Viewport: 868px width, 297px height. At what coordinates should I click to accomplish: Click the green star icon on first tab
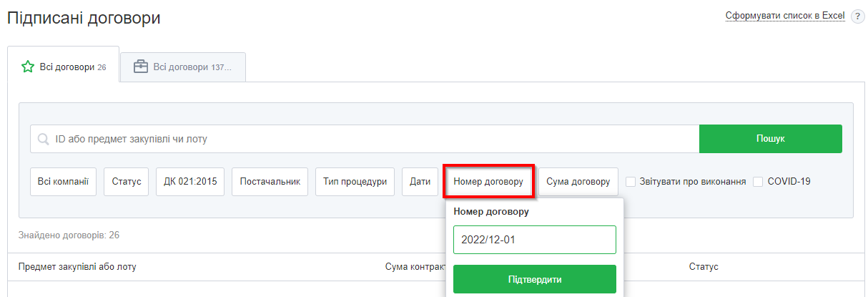coord(28,67)
